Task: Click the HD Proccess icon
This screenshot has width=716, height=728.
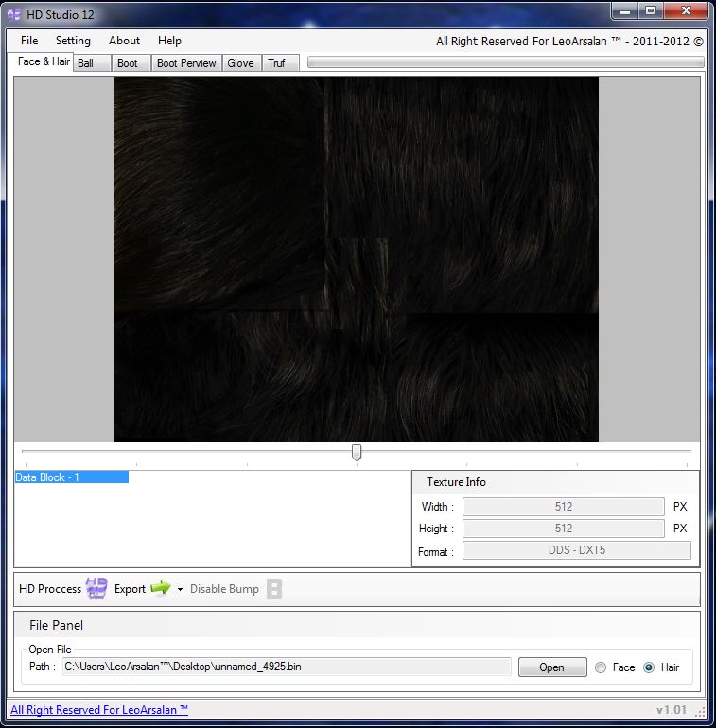Action: point(96,589)
